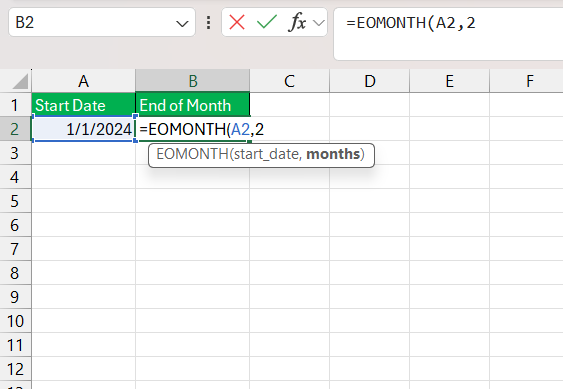Select row 10 header
This screenshot has height=389, width=563.
click(15, 321)
